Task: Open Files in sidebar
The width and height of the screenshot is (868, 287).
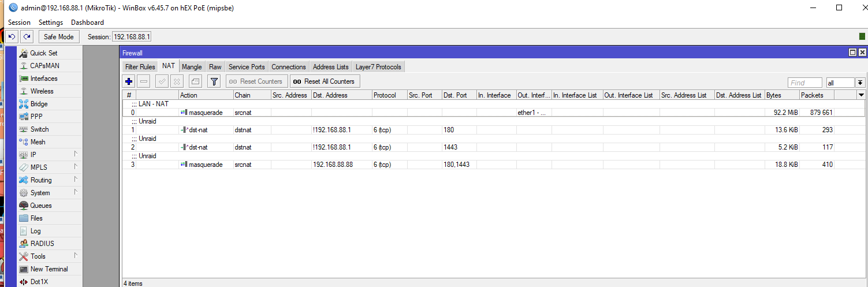Action: tap(49, 218)
